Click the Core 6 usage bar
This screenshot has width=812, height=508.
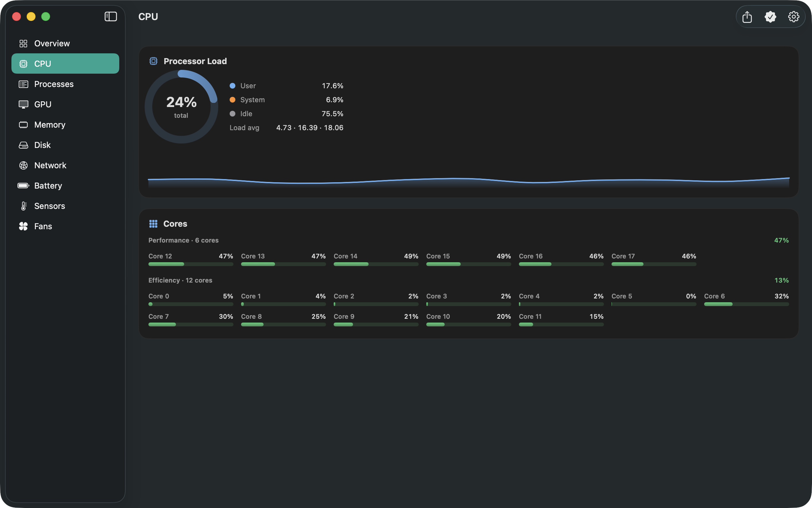coord(746,304)
